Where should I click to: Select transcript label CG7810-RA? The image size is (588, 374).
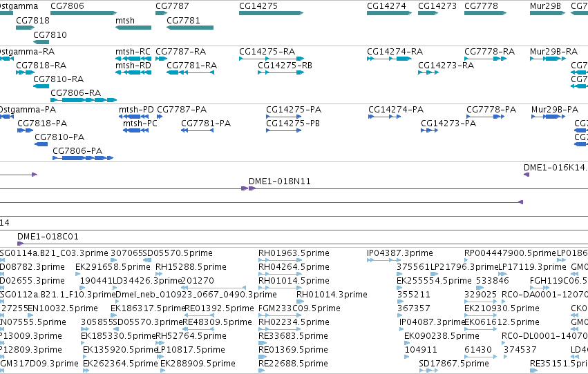coord(59,79)
